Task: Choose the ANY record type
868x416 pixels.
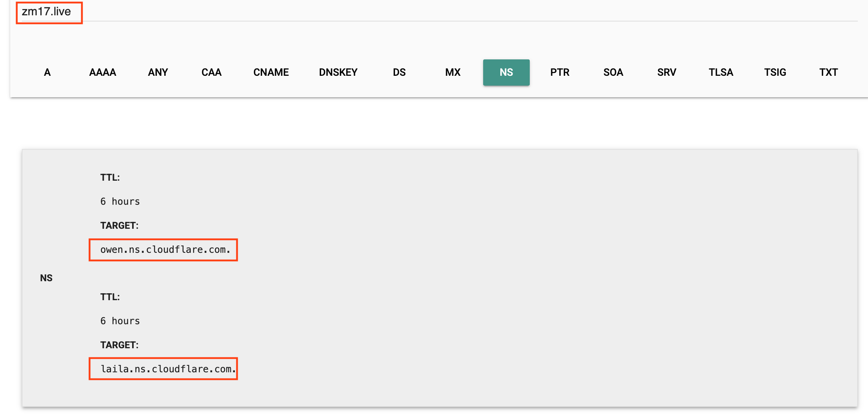Action: click(158, 72)
